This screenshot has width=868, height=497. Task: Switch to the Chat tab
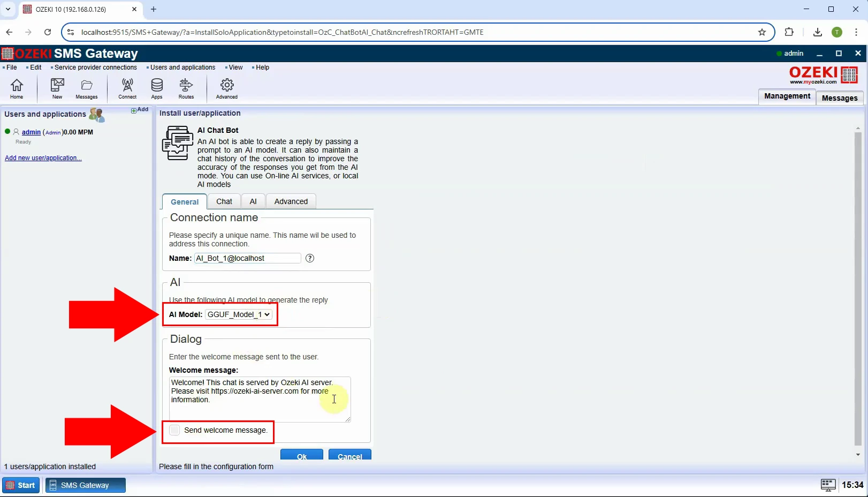[224, 201]
